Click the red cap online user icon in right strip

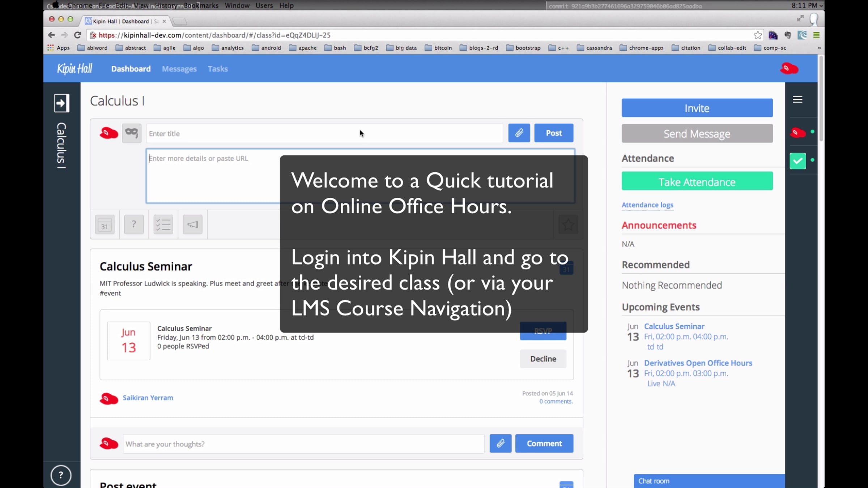click(x=797, y=133)
